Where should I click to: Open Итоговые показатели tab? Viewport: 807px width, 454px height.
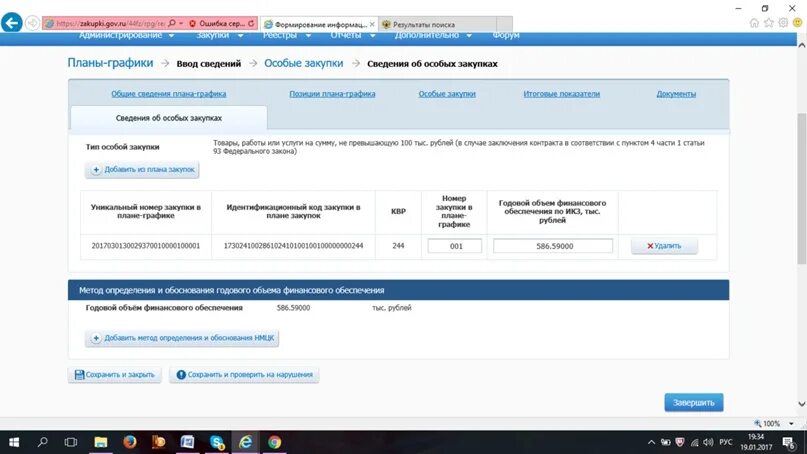click(562, 94)
